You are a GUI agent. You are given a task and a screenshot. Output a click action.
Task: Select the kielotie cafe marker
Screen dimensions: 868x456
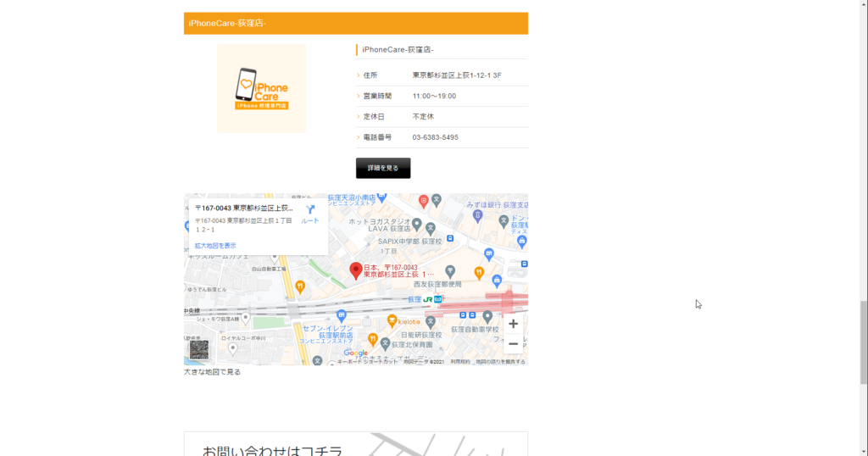click(392, 321)
